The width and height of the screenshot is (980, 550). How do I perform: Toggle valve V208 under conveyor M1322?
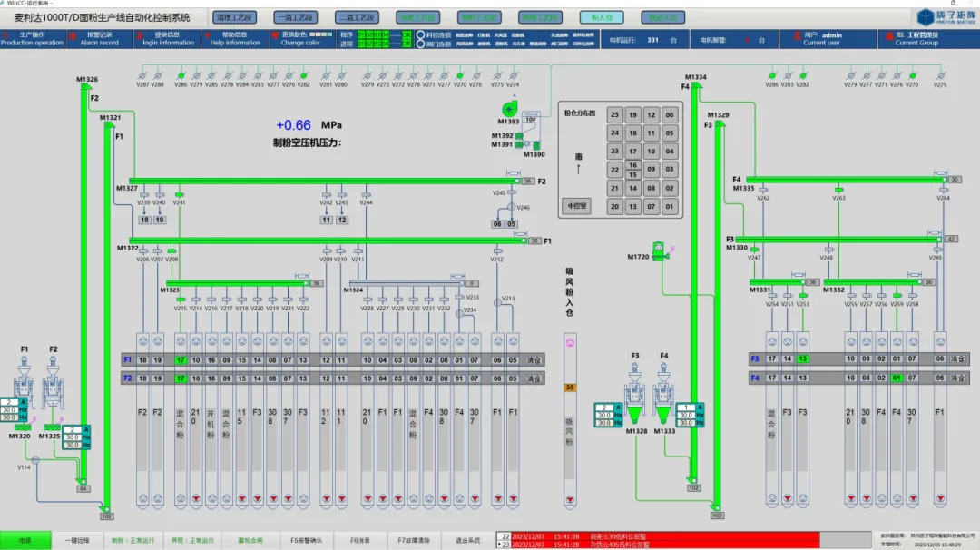171,251
